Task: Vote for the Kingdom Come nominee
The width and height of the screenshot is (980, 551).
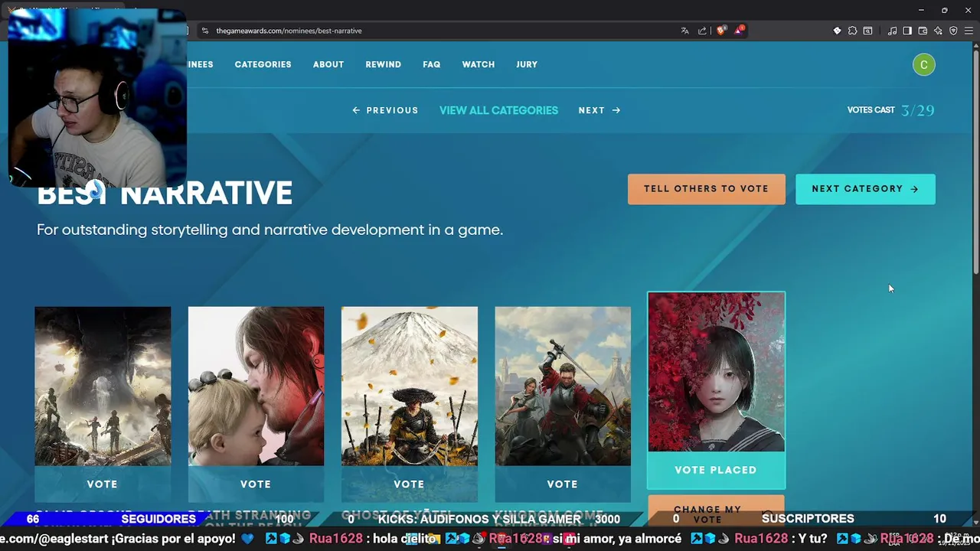Action: (x=563, y=484)
